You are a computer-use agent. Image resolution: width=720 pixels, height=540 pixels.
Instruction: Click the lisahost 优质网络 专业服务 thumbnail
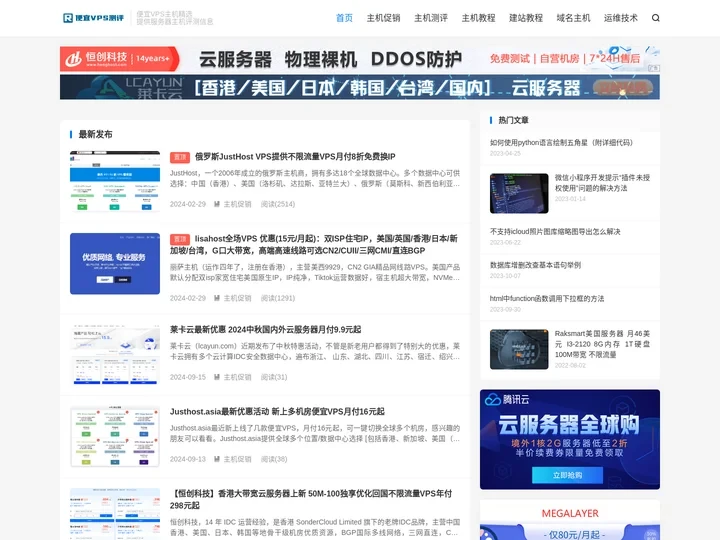tap(115, 264)
